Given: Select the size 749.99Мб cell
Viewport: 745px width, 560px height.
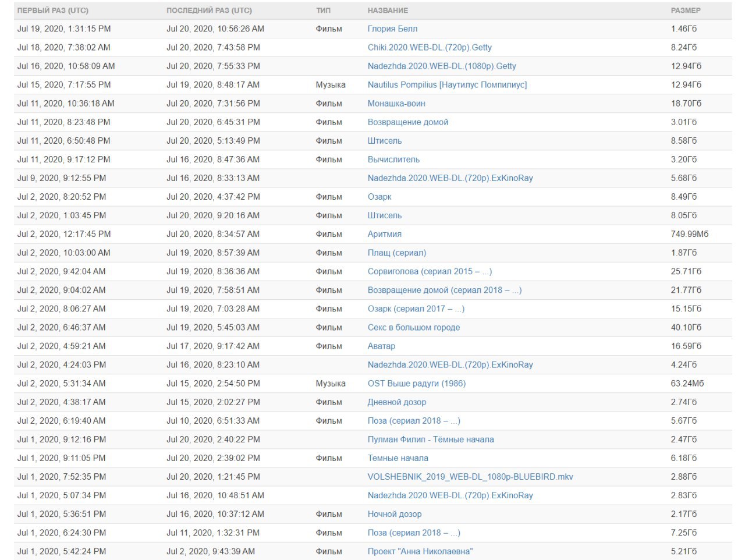Looking at the screenshot, I should (690, 233).
